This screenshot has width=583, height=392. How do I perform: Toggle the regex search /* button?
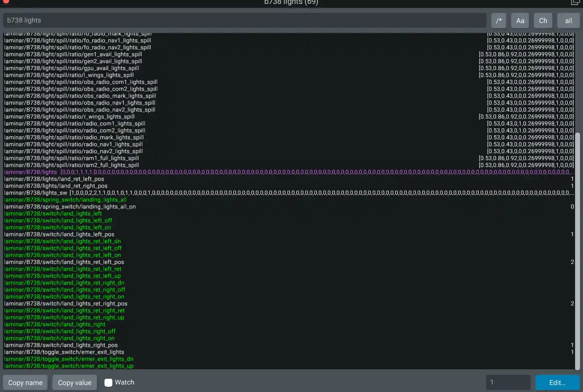click(x=499, y=20)
